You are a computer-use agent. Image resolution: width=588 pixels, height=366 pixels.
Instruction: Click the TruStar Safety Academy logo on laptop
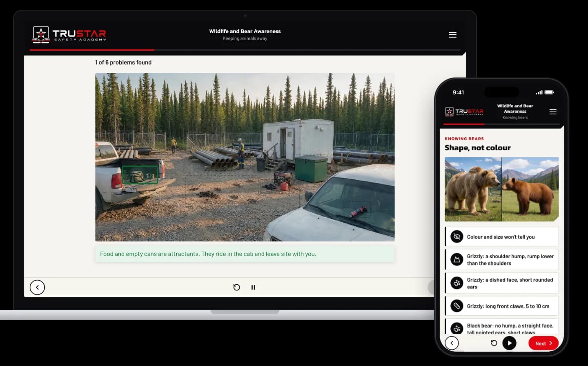69,34
